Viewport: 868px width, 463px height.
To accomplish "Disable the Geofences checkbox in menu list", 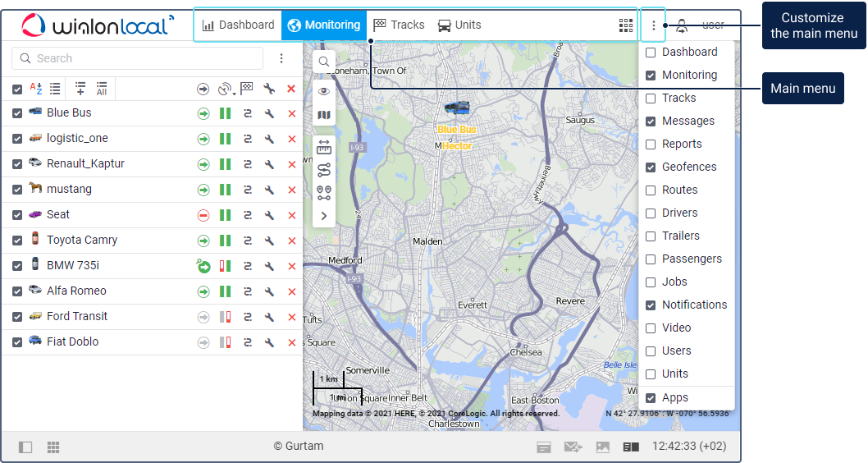I will click(651, 167).
